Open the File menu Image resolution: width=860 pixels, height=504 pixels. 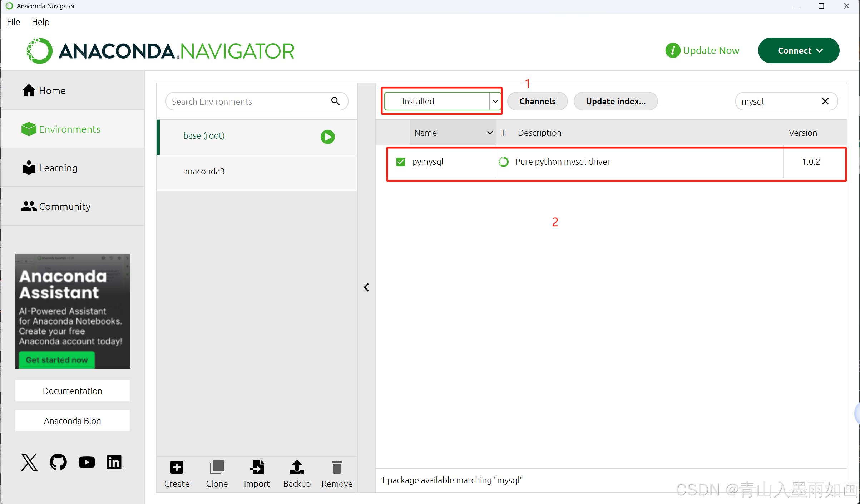[x=13, y=22]
